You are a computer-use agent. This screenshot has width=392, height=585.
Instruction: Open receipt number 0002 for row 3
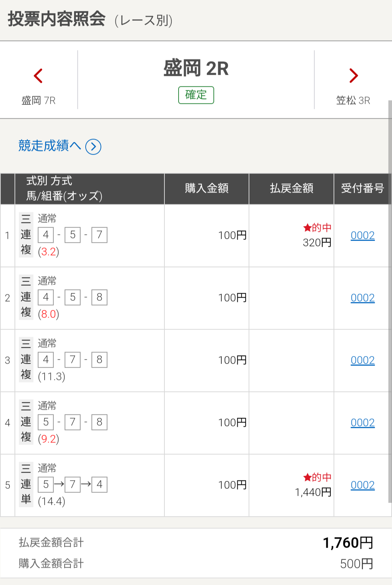click(363, 360)
